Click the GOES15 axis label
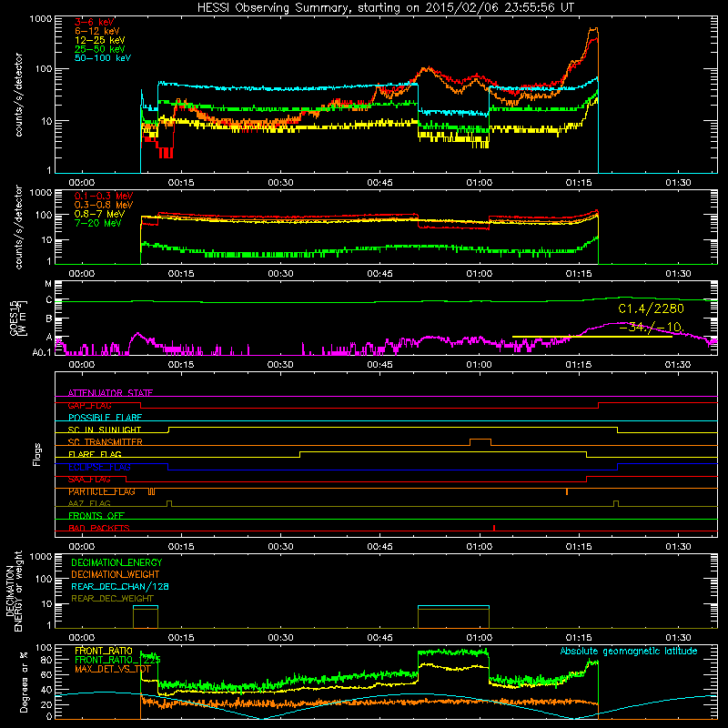 18,318
